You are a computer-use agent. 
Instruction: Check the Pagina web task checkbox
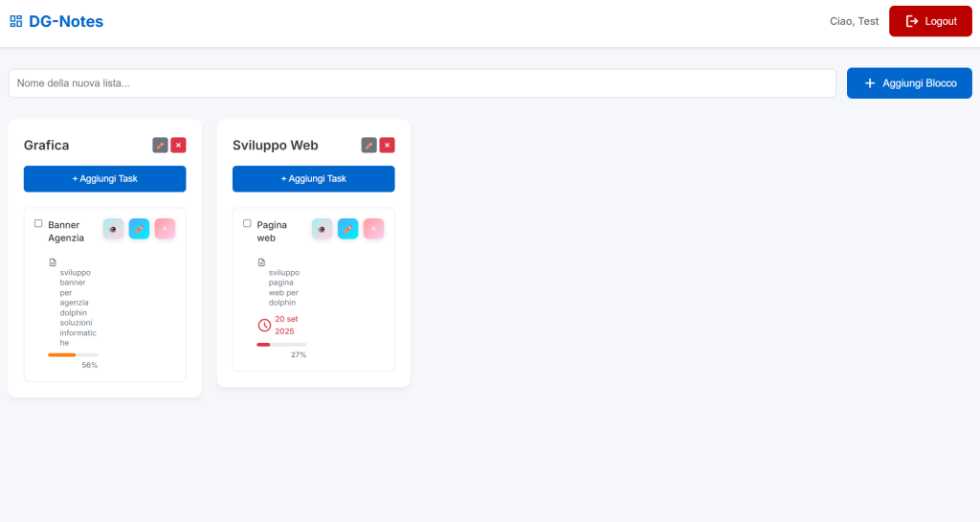247,223
